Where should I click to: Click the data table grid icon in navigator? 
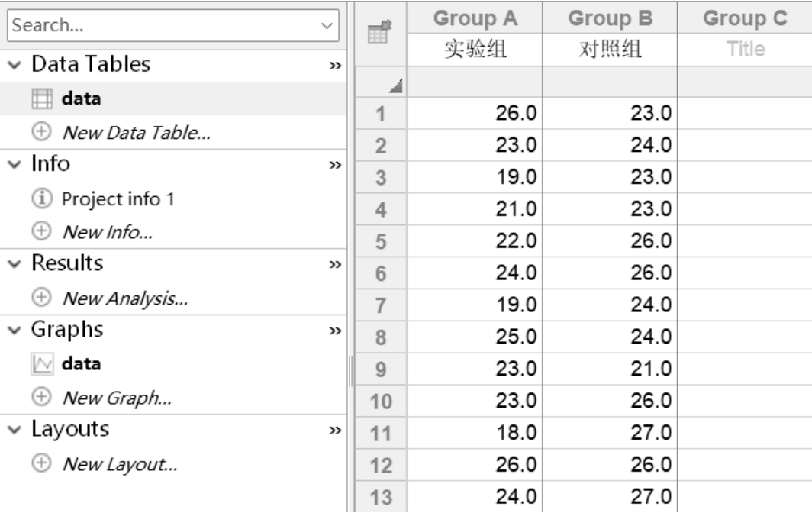[x=41, y=98]
